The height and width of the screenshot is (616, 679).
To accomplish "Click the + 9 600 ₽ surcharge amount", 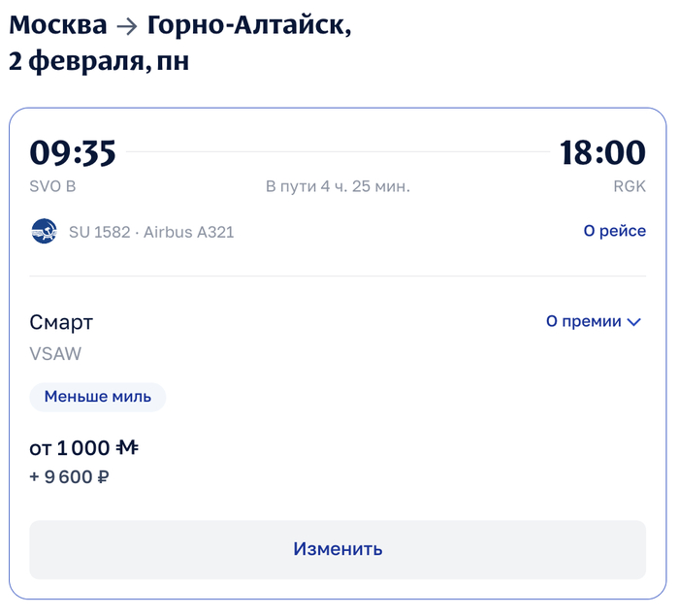I will tap(69, 477).
